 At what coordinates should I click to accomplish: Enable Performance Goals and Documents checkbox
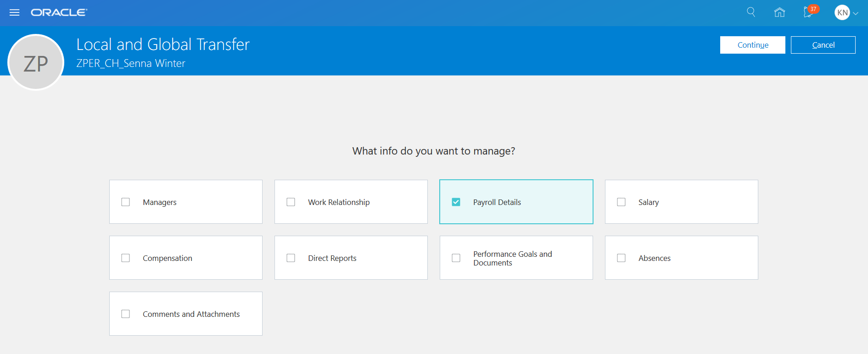[456, 258]
